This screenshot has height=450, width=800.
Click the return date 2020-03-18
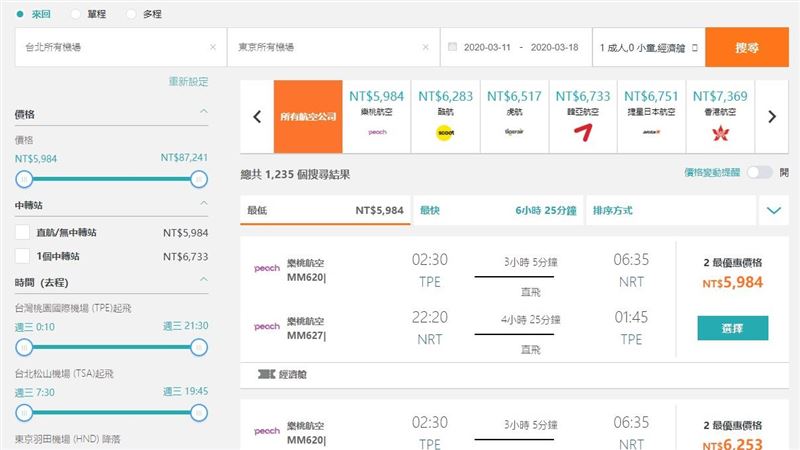pos(554,47)
